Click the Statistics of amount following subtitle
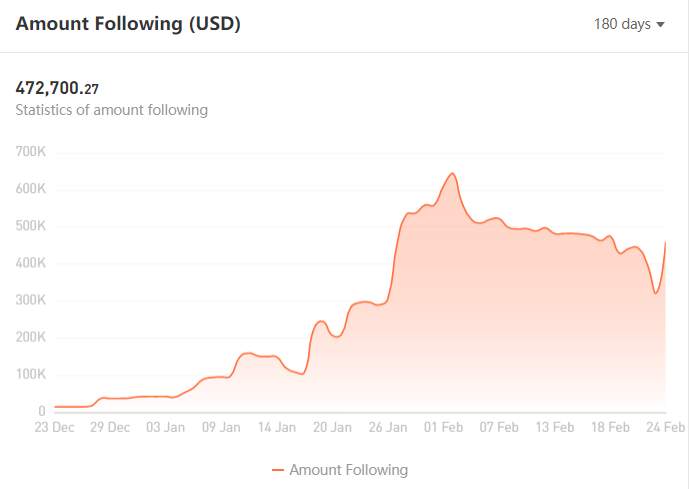689x489 pixels. (x=112, y=110)
